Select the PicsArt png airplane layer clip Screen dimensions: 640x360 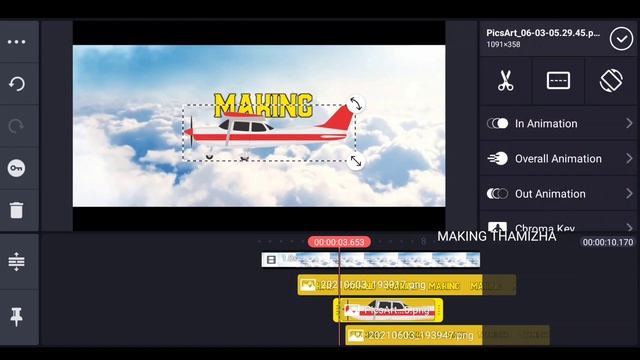tap(388, 310)
